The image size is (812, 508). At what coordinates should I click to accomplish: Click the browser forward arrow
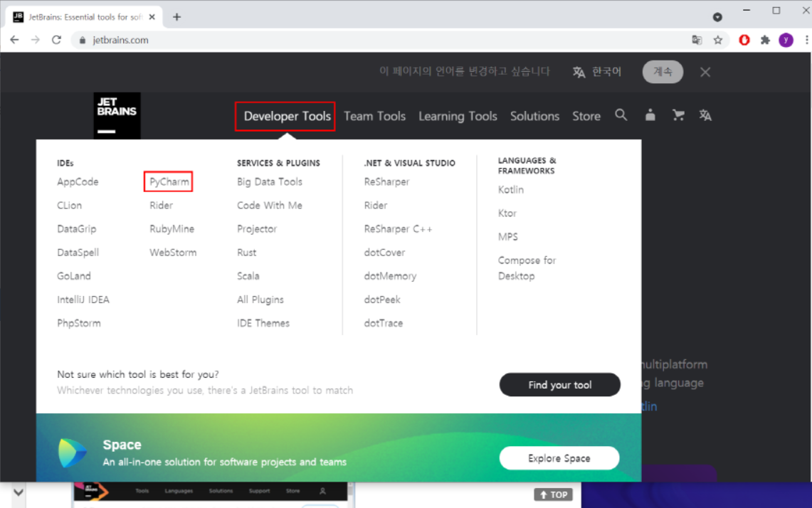tap(35, 40)
